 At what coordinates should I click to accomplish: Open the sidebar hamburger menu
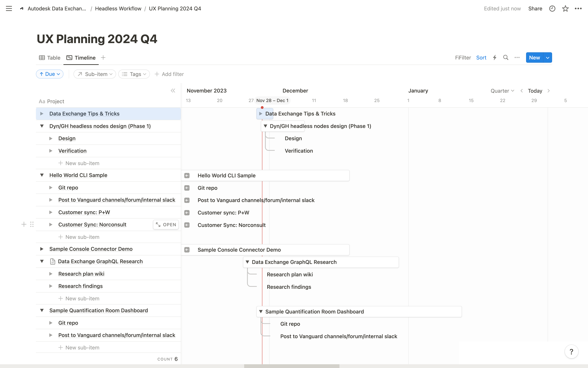(x=9, y=9)
